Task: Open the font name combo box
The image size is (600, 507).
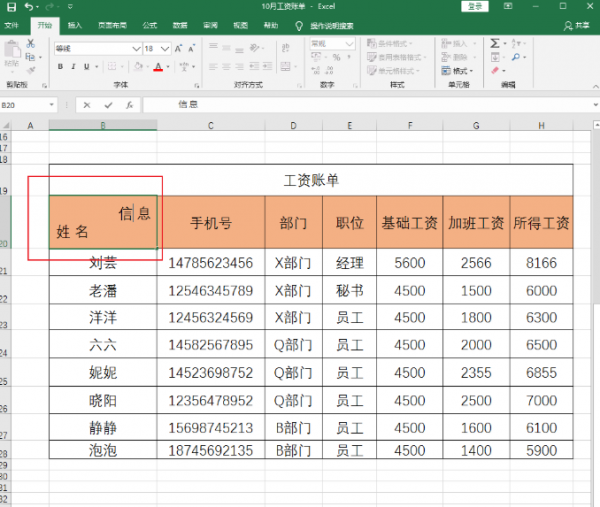Action: 98,49
